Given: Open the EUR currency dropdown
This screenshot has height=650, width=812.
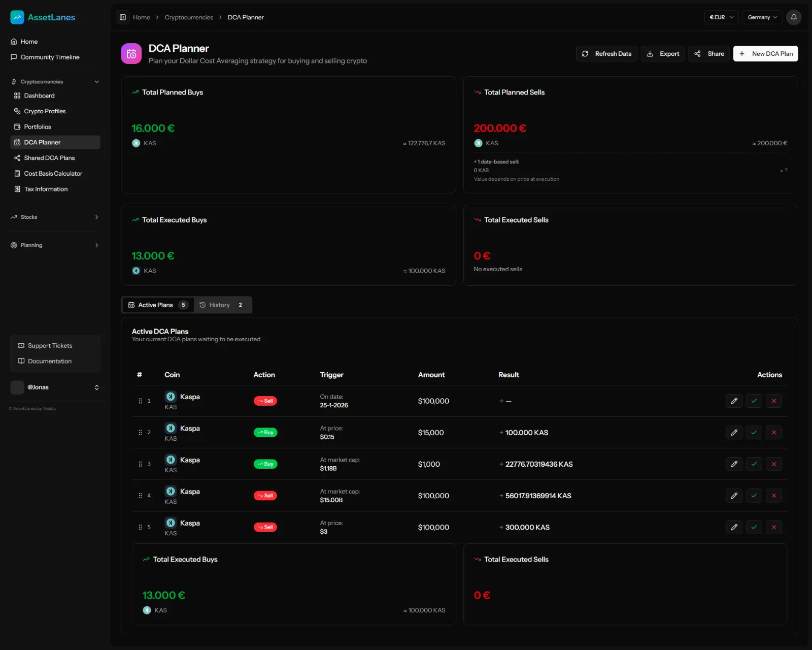Looking at the screenshot, I should tap(721, 17).
